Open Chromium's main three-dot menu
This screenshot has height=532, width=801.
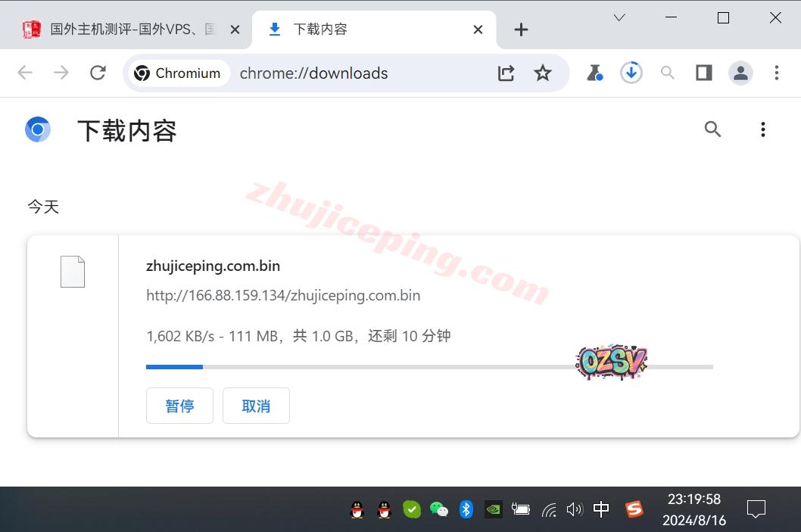click(776, 73)
